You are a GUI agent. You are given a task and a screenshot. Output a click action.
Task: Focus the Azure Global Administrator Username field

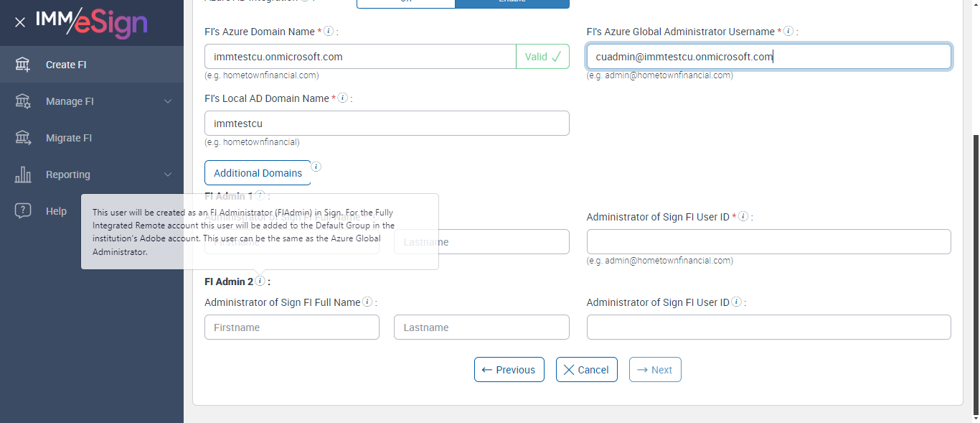pyautogui.click(x=769, y=57)
